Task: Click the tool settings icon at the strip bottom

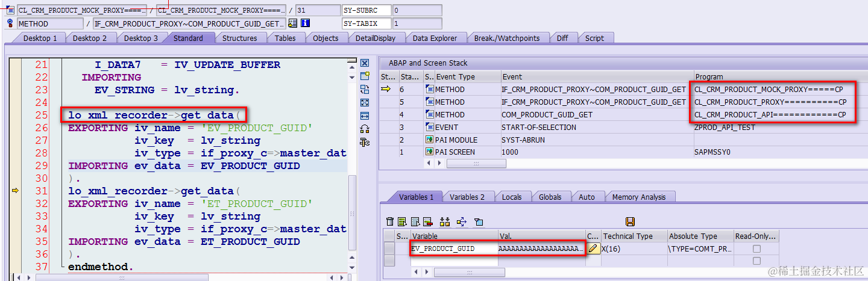Action: coord(365,142)
